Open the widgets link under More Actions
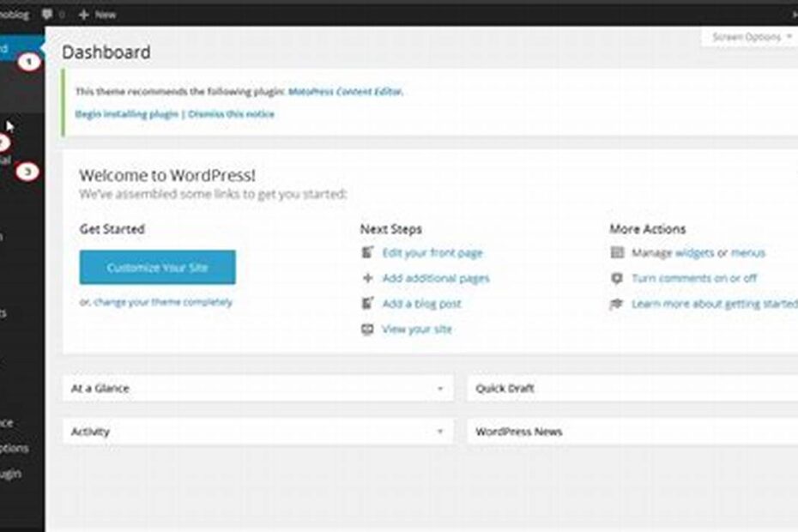 tap(695, 252)
